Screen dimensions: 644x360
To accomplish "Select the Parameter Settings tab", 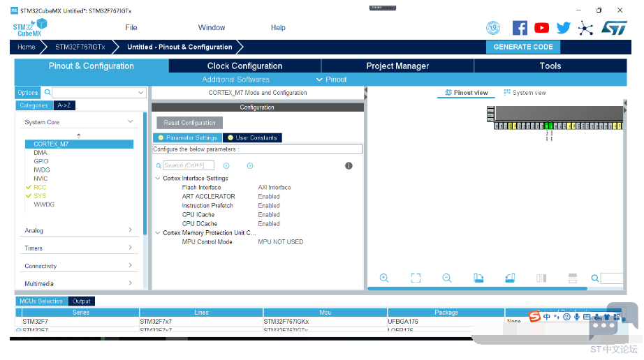I will coord(188,137).
